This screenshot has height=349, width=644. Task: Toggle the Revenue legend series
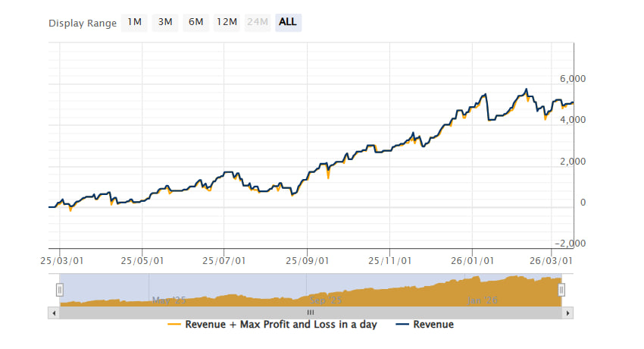(x=425, y=324)
